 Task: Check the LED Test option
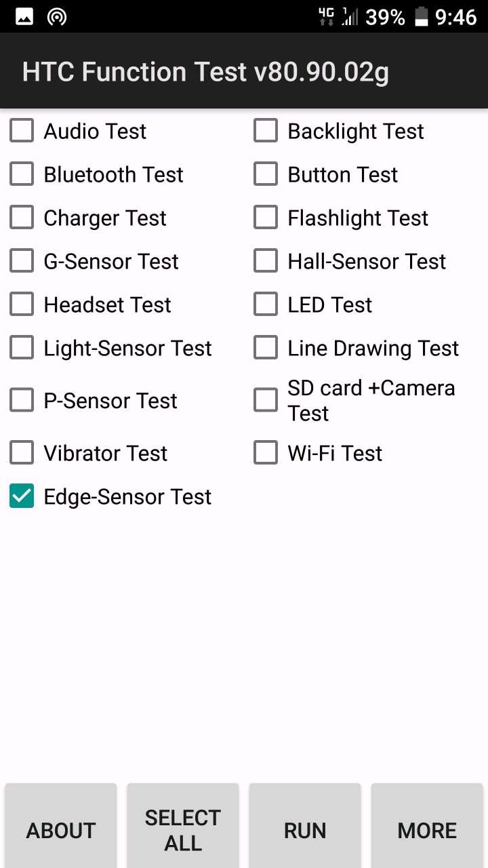pyautogui.click(x=266, y=304)
